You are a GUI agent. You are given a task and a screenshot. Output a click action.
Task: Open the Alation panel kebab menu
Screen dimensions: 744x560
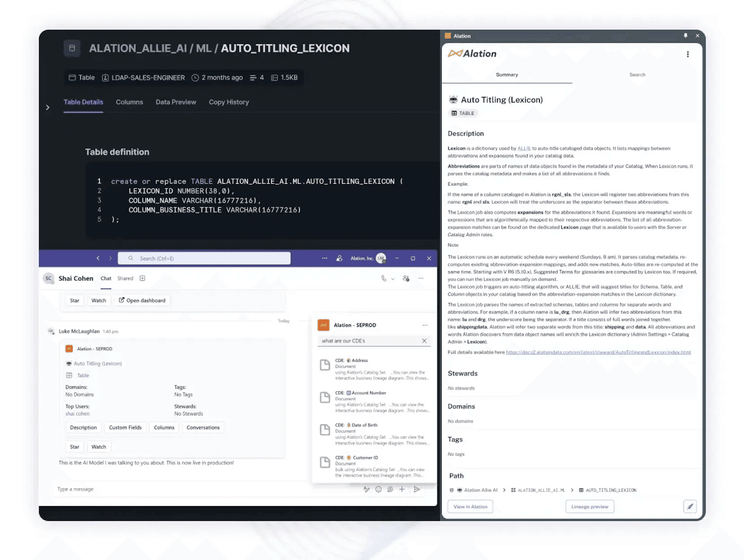tap(688, 54)
